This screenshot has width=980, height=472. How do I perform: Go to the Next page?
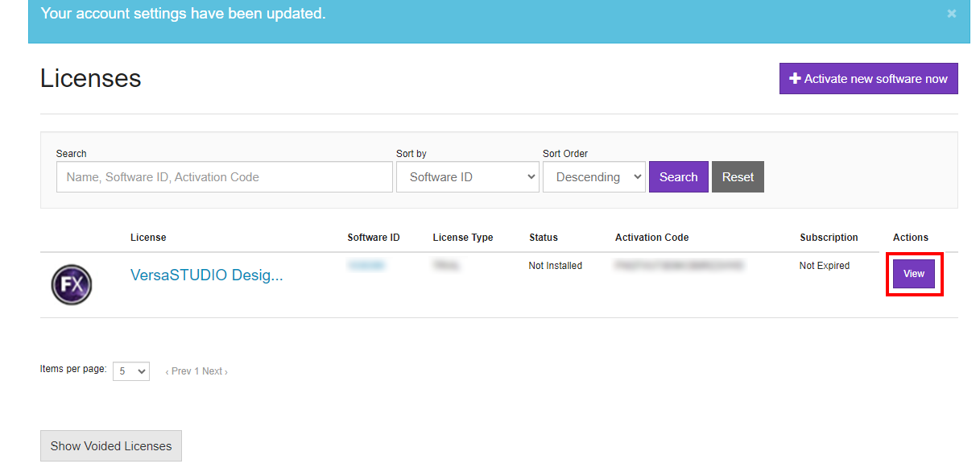click(x=215, y=371)
